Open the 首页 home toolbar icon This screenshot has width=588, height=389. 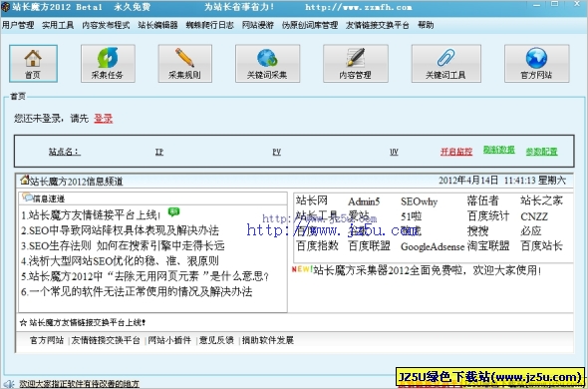tap(33, 64)
